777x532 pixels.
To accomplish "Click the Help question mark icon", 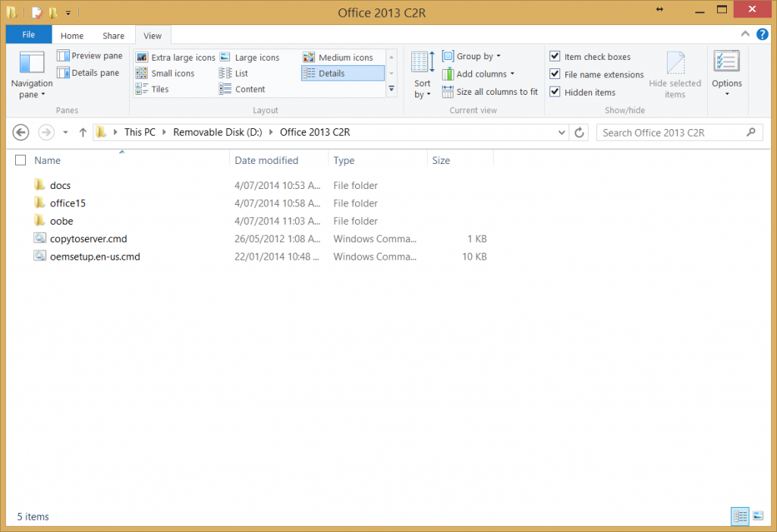I will (x=761, y=34).
